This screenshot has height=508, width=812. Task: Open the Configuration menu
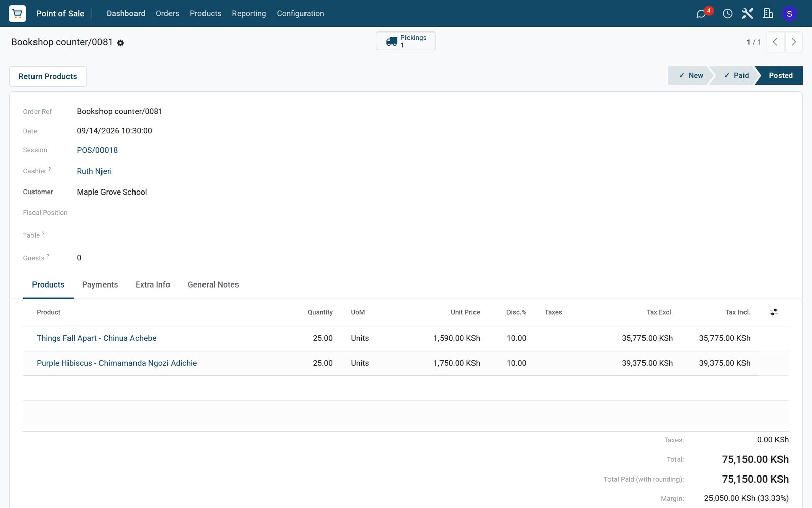click(x=300, y=14)
